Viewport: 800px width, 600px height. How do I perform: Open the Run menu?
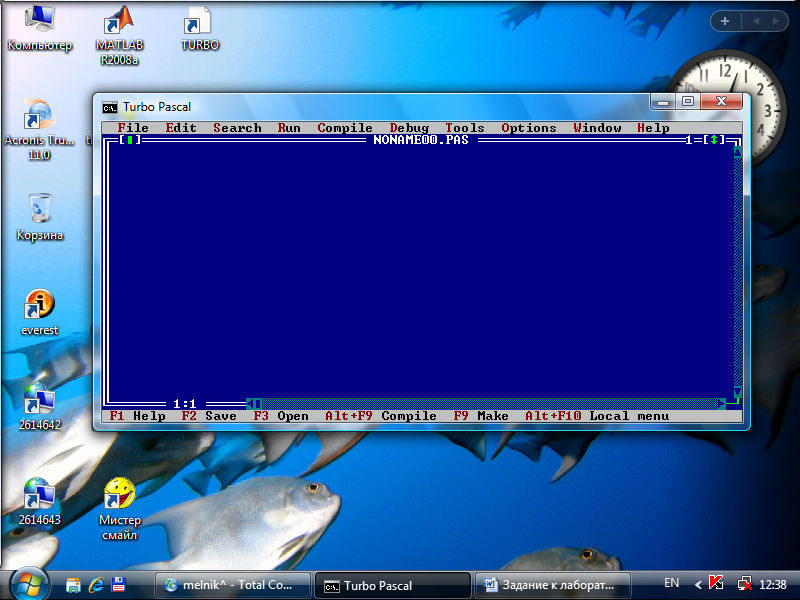[289, 128]
